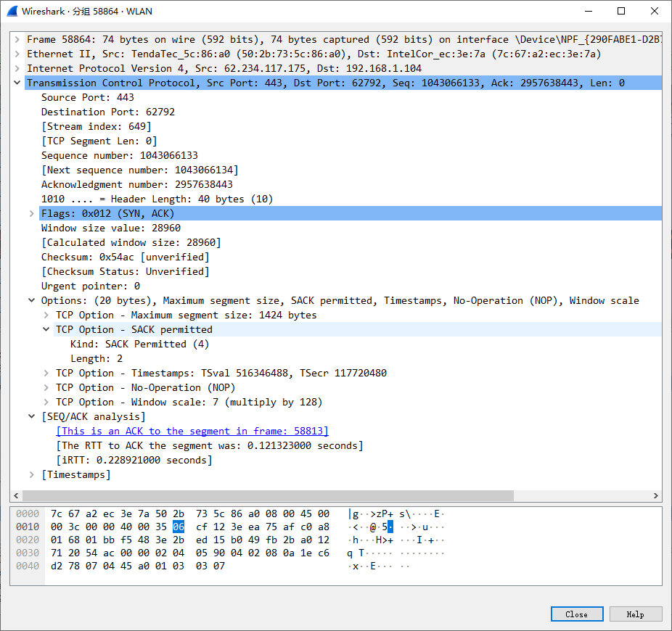Expand the Flags 0x012 (SYN, ACK) row

[31, 213]
